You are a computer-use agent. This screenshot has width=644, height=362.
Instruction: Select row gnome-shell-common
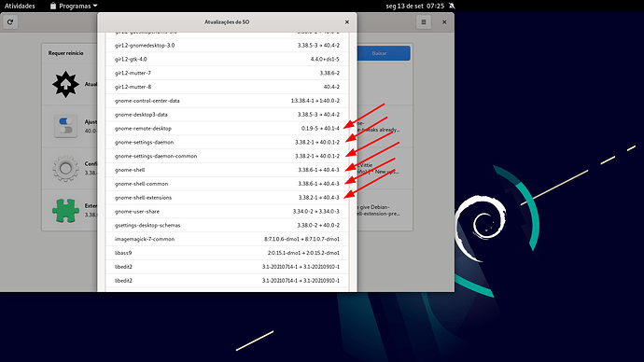click(227, 184)
